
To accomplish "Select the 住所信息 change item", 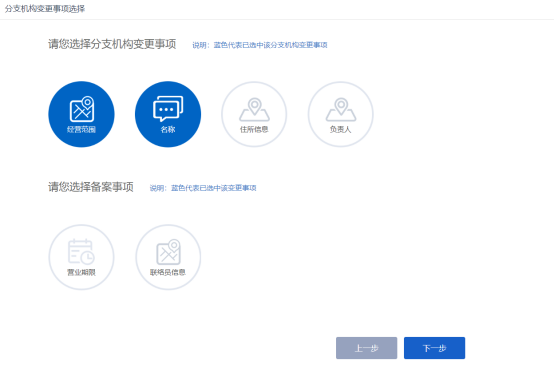I will point(254,114).
